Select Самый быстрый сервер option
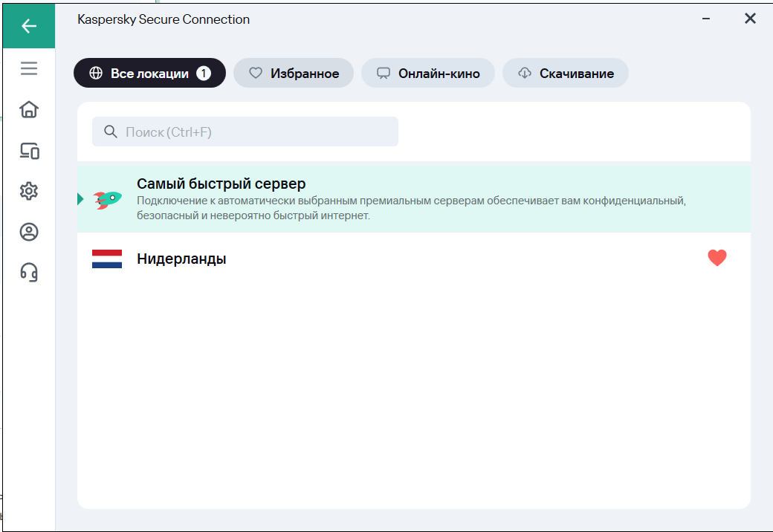Image resolution: width=773 pixels, height=532 pixels. (414, 199)
